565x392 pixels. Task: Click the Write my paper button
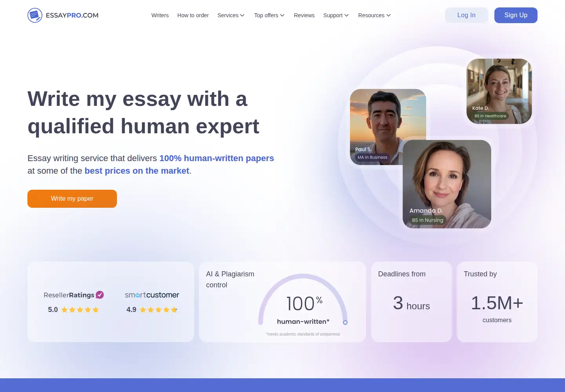(72, 199)
